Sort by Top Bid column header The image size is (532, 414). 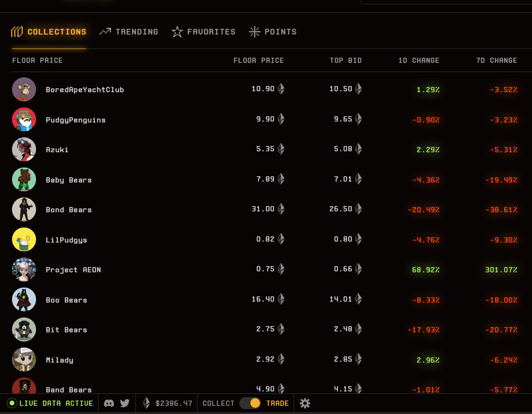point(346,61)
